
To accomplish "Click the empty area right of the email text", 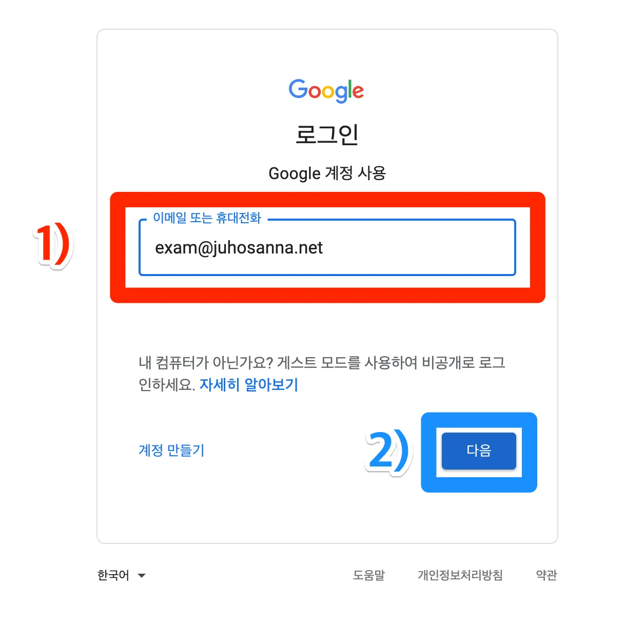I will (418, 248).
